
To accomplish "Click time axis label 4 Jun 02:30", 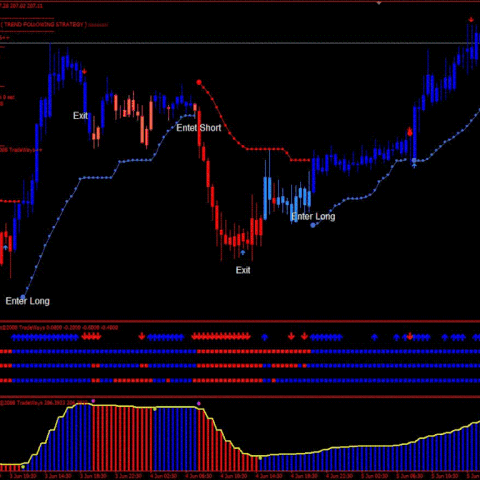I will (x=163, y=476).
